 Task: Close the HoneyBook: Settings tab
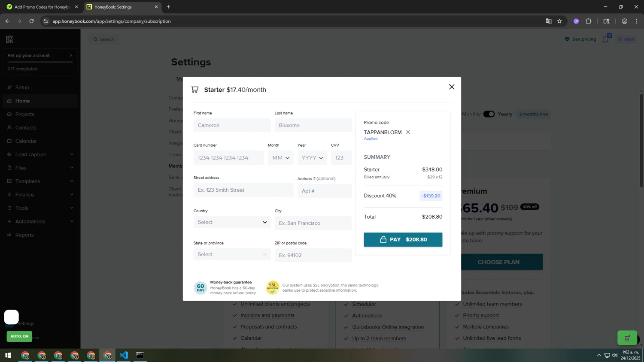tap(156, 7)
